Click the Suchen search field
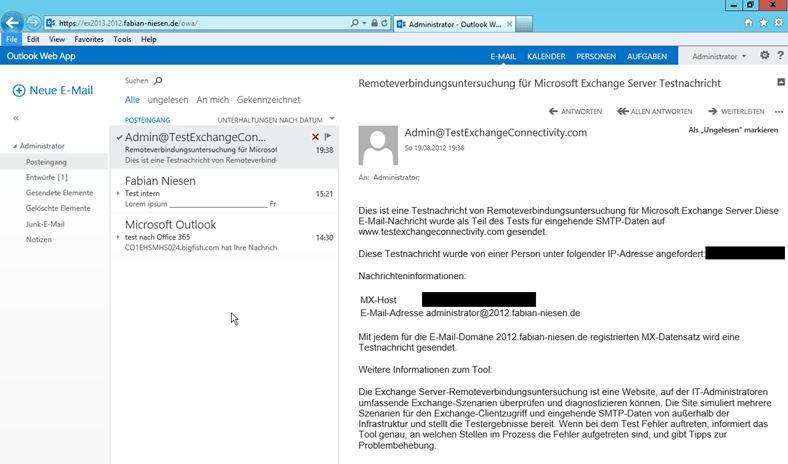 tap(137, 80)
